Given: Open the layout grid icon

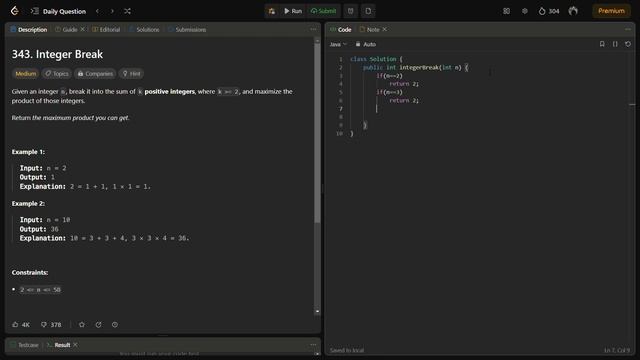Looking at the screenshot, I should 507,11.
